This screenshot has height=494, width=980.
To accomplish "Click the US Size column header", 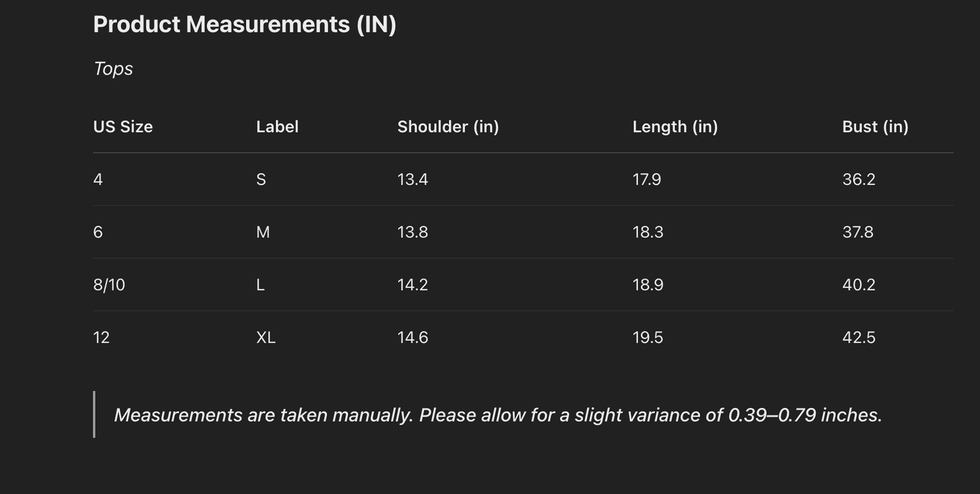I will [x=123, y=127].
